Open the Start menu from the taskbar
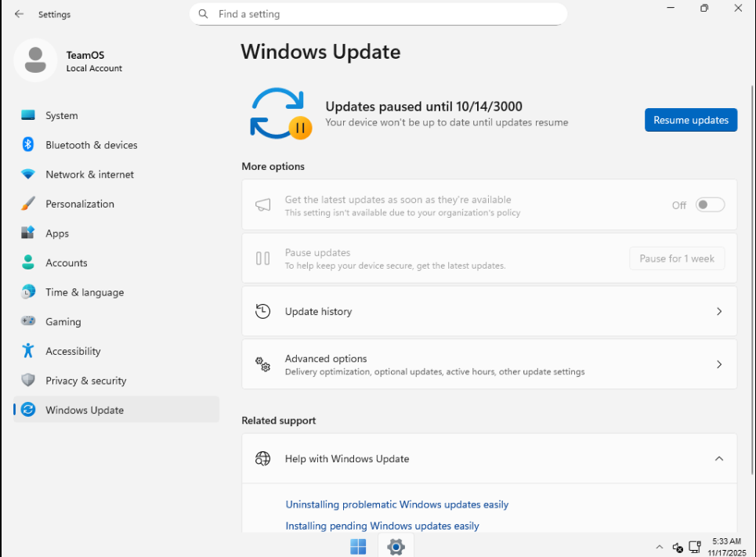 coord(358,546)
